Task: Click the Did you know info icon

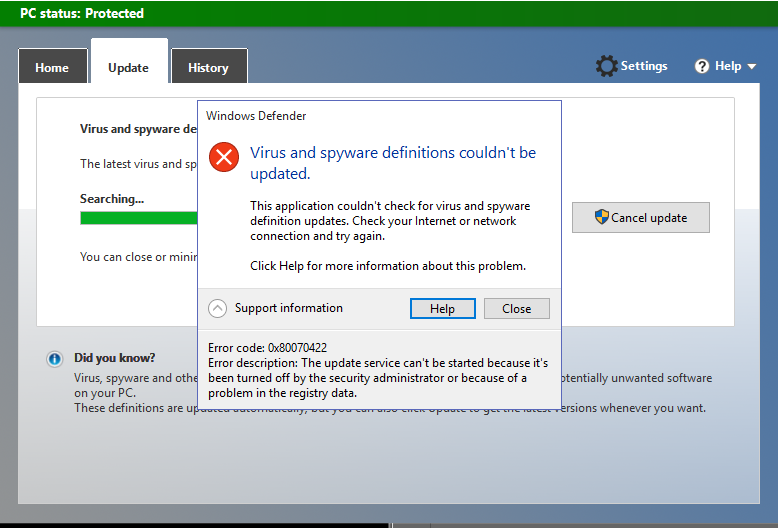Action: pos(55,358)
